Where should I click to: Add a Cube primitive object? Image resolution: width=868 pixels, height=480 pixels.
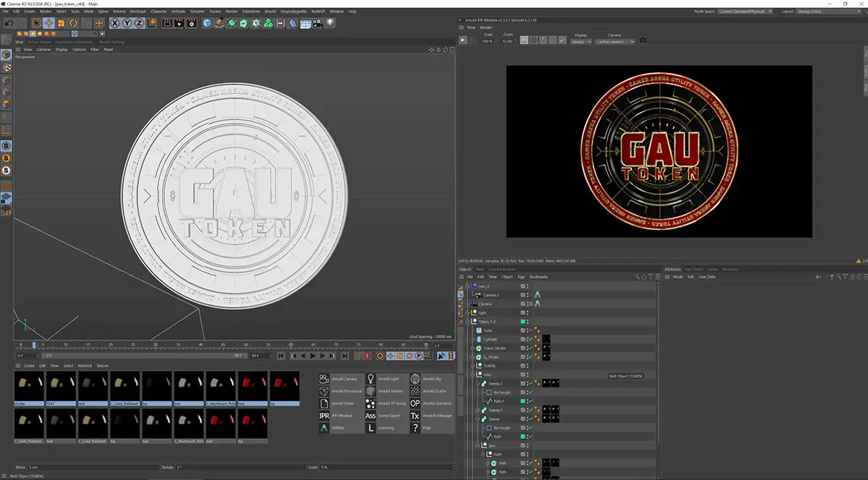pyautogui.click(x=207, y=23)
